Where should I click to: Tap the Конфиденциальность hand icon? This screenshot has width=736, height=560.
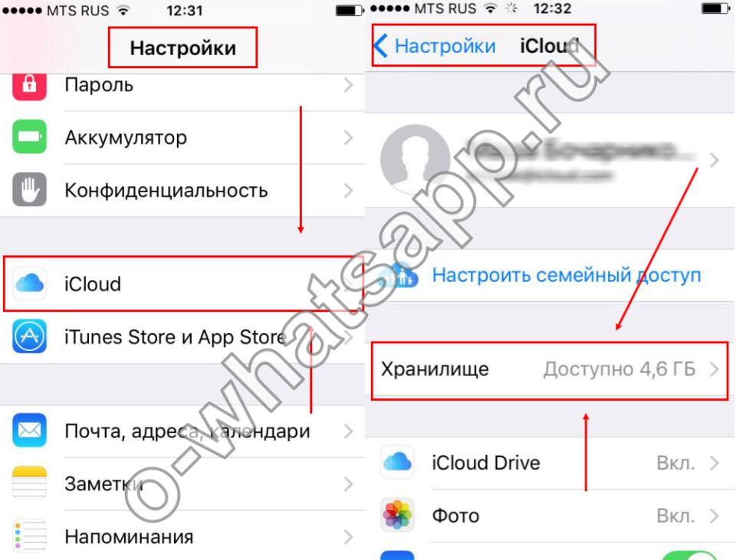29,189
